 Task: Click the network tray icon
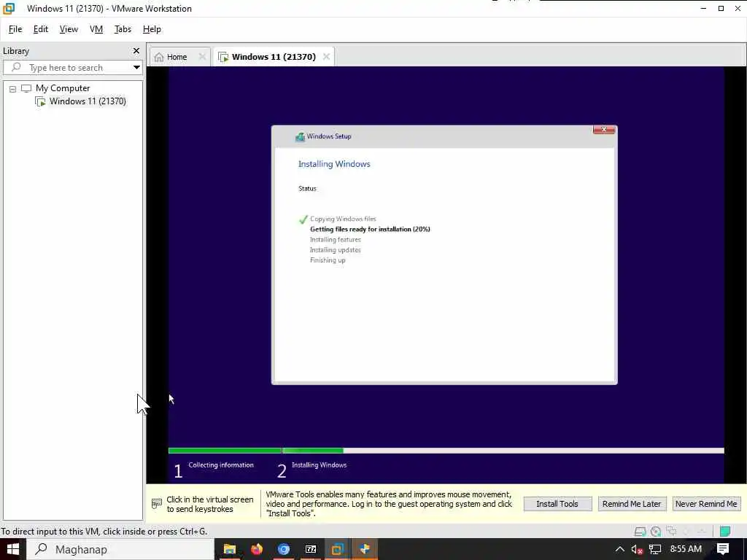(x=655, y=549)
